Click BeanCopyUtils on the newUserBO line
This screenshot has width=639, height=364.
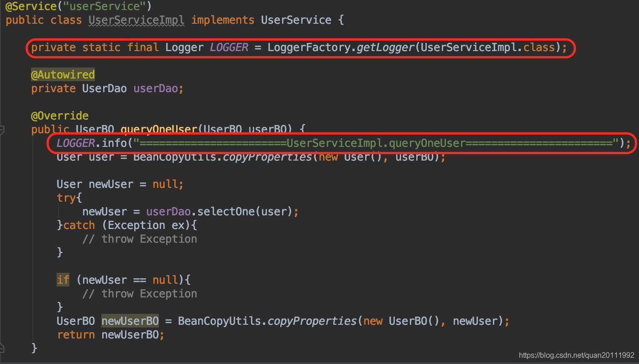click(x=220, y=321)
